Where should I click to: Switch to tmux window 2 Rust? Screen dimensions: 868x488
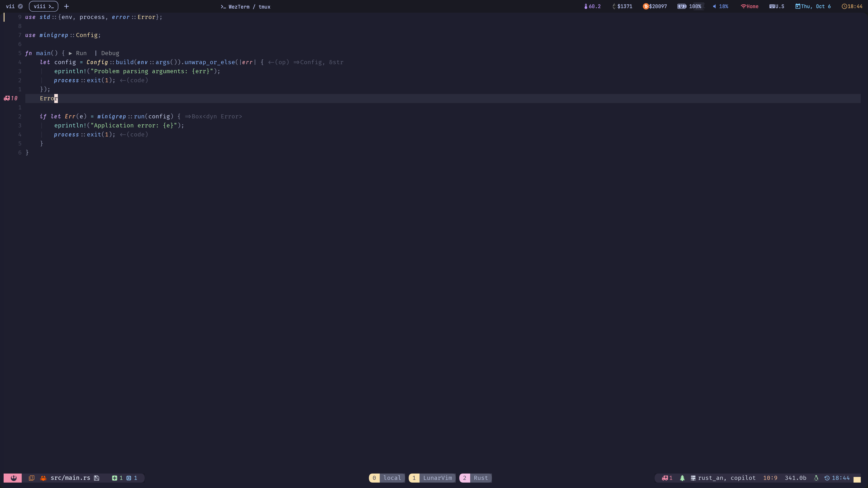coord(475,478)
